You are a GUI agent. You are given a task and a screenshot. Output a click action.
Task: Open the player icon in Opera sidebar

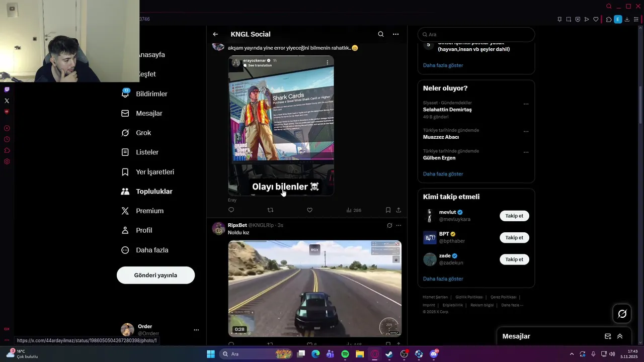coord(7,128)
